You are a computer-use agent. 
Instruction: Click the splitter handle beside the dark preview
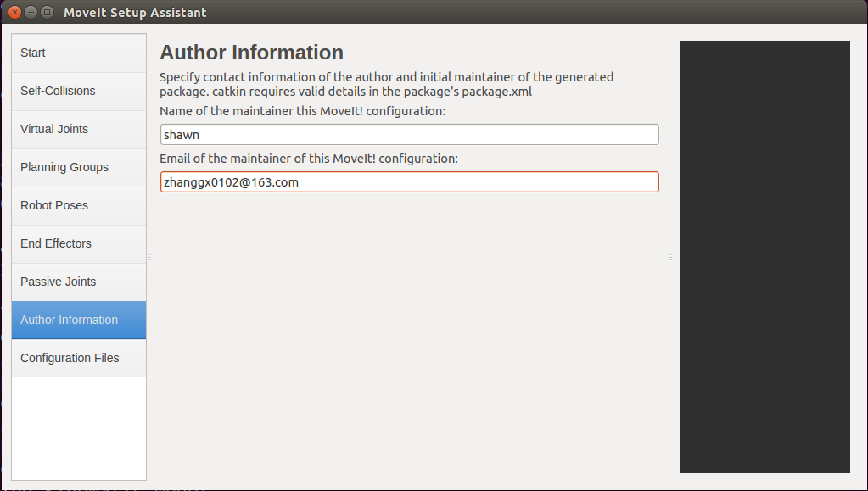pyautogui.click(x=669, y=258)
